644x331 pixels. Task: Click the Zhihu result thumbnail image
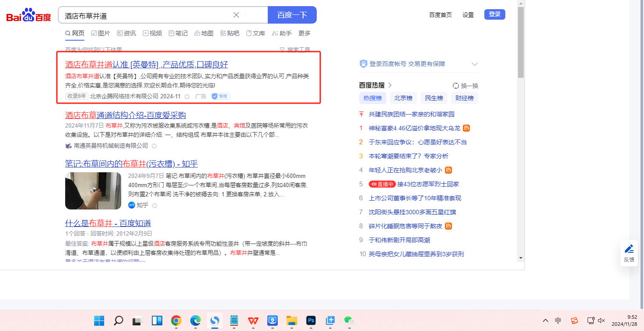click(x=93, y=191)
